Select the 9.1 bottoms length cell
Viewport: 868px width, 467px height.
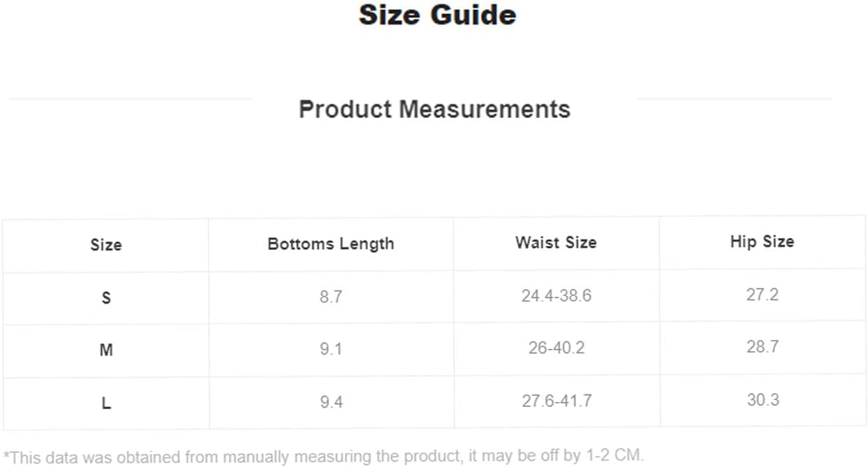pos(331,348)
